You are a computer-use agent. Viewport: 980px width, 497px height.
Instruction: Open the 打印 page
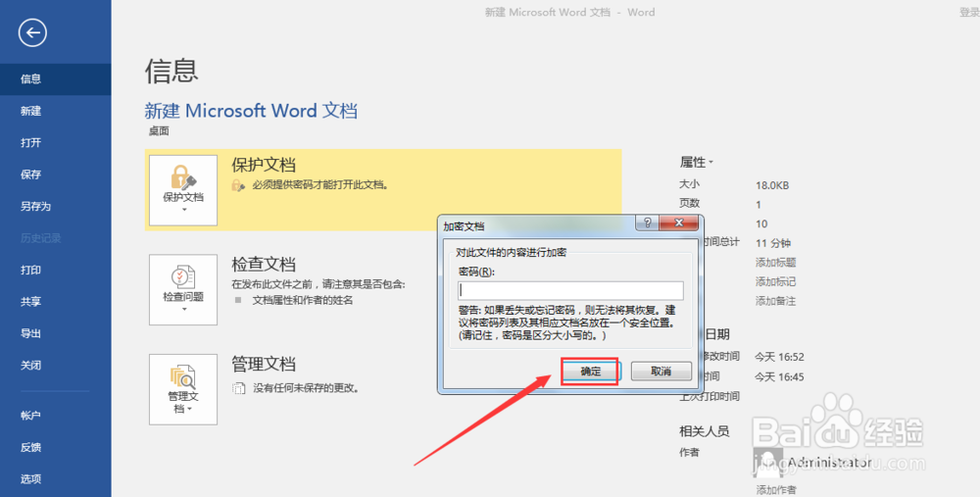click(56, 271)
